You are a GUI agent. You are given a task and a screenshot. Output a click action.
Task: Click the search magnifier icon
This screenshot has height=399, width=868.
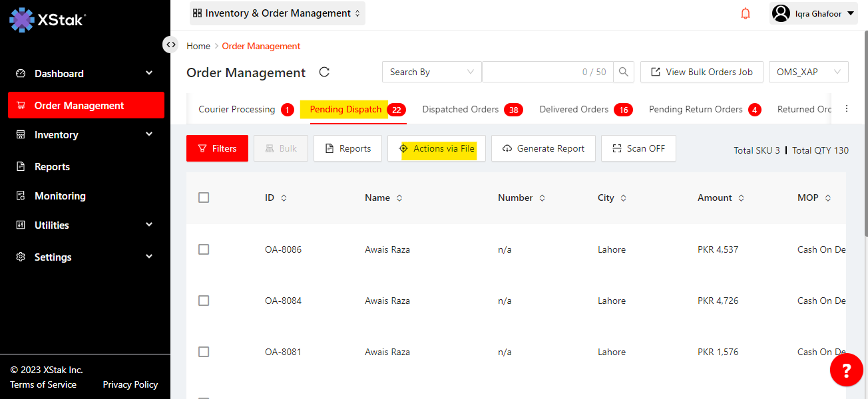[624, 72]
